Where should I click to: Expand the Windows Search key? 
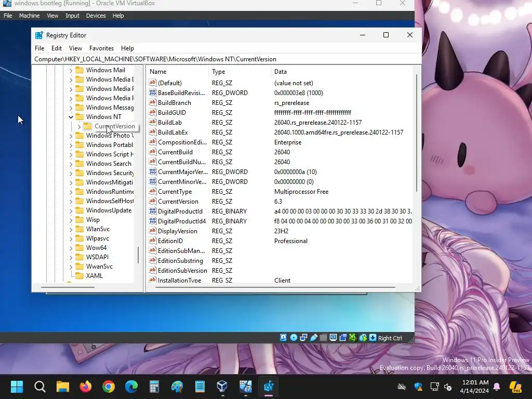coord(71,164)
